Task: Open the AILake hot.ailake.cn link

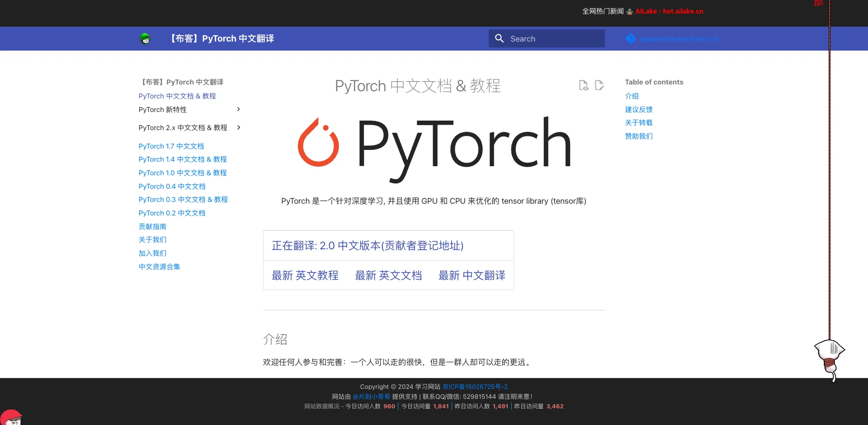Action: pyautogui.click(x=669, y=11)
